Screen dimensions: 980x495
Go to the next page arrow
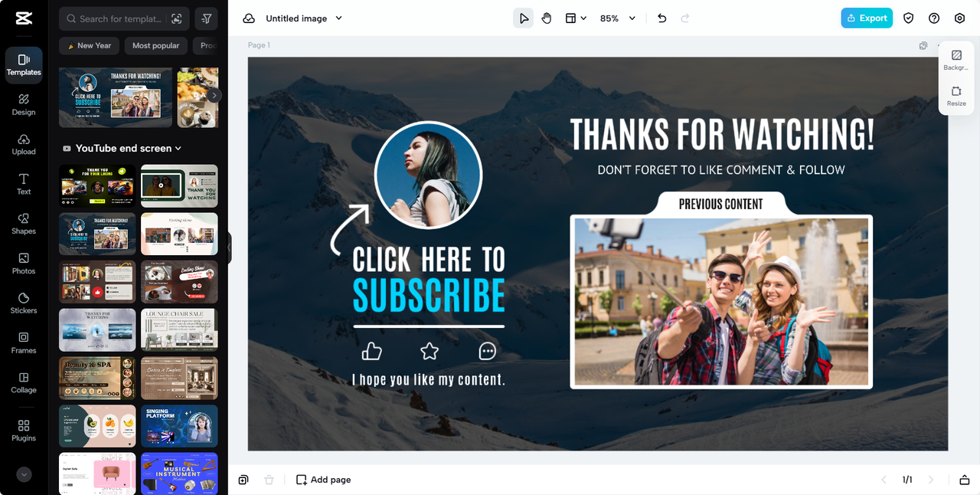(x=931, y=480)
